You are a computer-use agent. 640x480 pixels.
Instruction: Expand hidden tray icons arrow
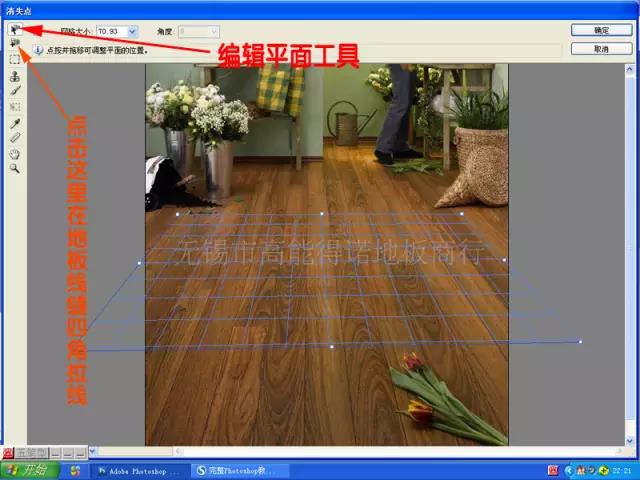click(569, 471)
